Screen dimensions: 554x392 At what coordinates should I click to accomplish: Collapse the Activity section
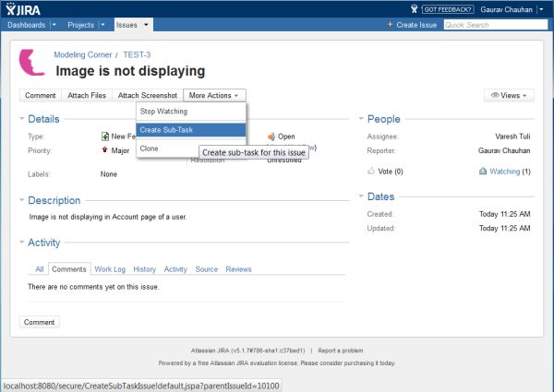click(x=22, y=242)
